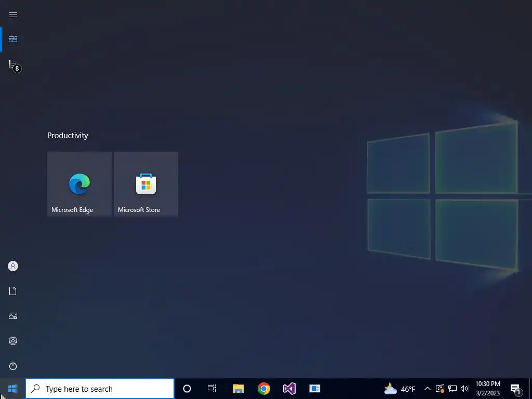This screenshot has width=532, height=399.
Task: Open the weather widget showing 46°F
Action: coord(400,389)
